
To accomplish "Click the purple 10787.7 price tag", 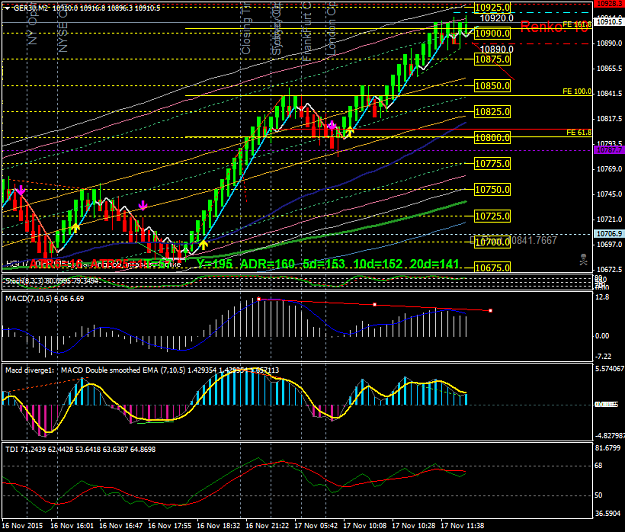I will [x=609, y=150].
